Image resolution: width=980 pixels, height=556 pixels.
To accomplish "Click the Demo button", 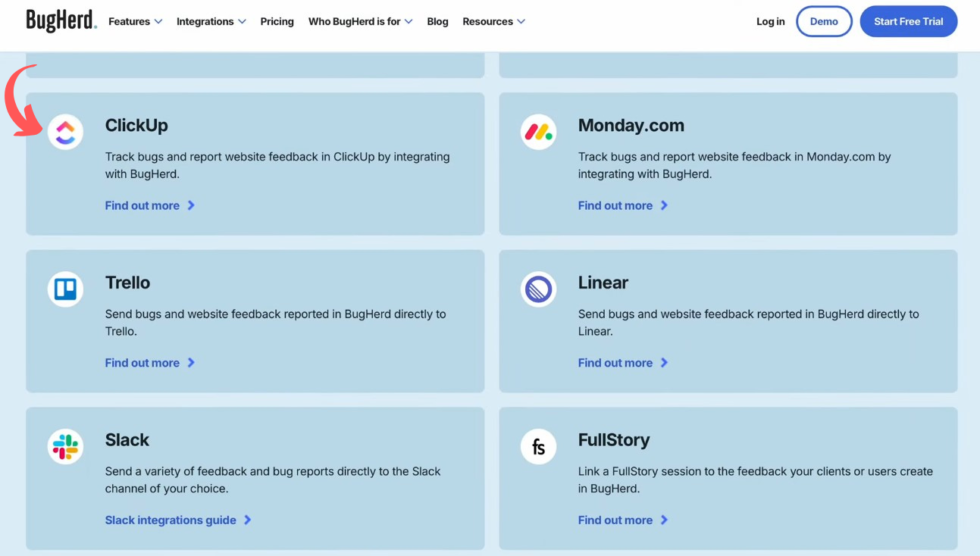I will point(824,21).
